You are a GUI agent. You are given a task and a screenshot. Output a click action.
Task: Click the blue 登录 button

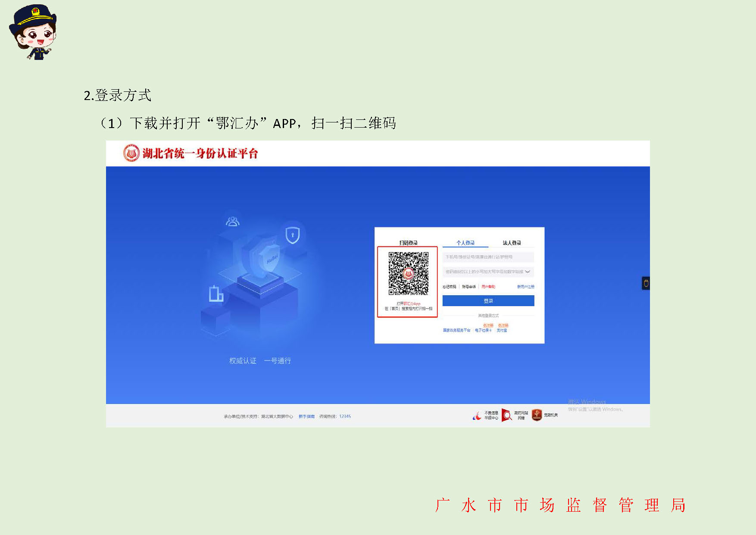pyautogui.click(x=488, y=301)
